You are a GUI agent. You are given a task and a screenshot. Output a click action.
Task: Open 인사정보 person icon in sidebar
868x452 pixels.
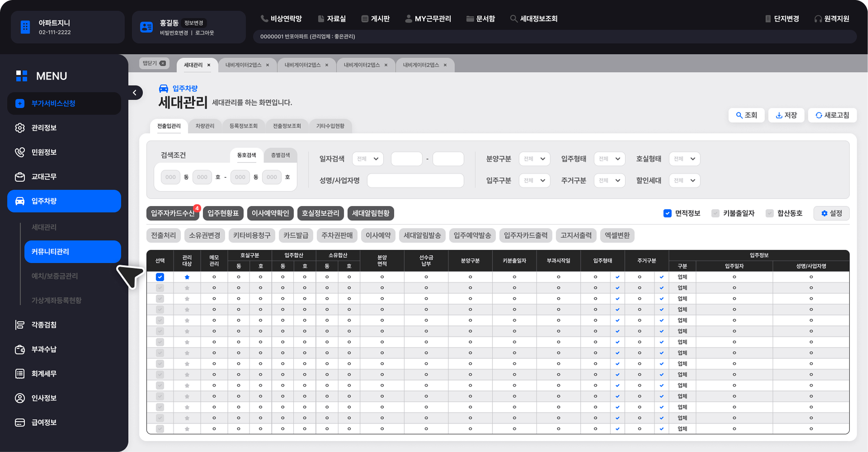pos(20,398)
